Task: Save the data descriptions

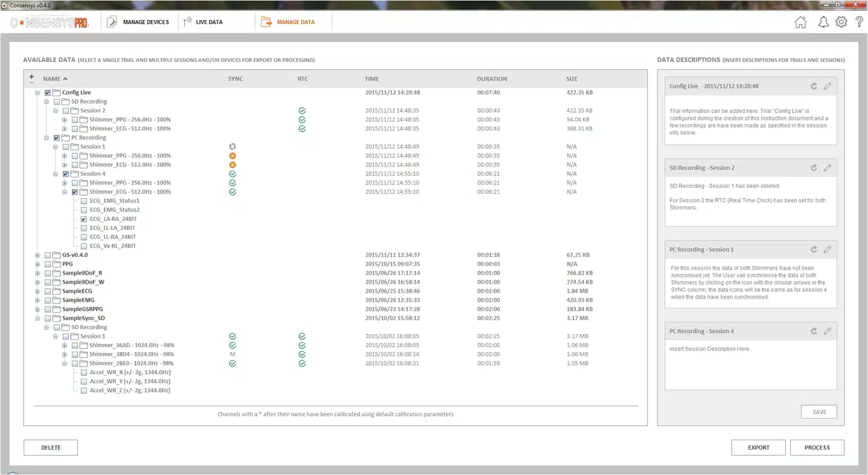Action: click(x=819, y=412)
